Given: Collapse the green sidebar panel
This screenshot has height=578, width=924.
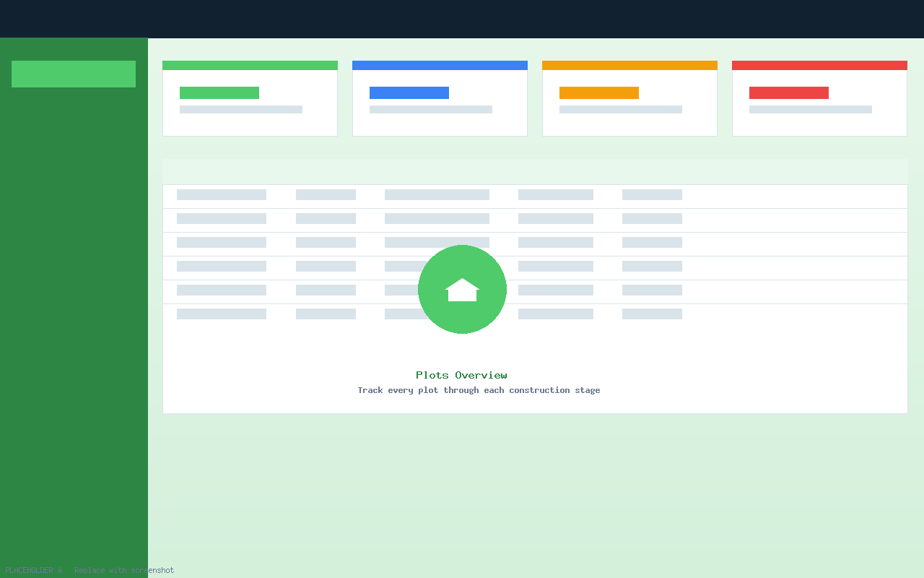Looking at the screenshot, I should point(74,289).
